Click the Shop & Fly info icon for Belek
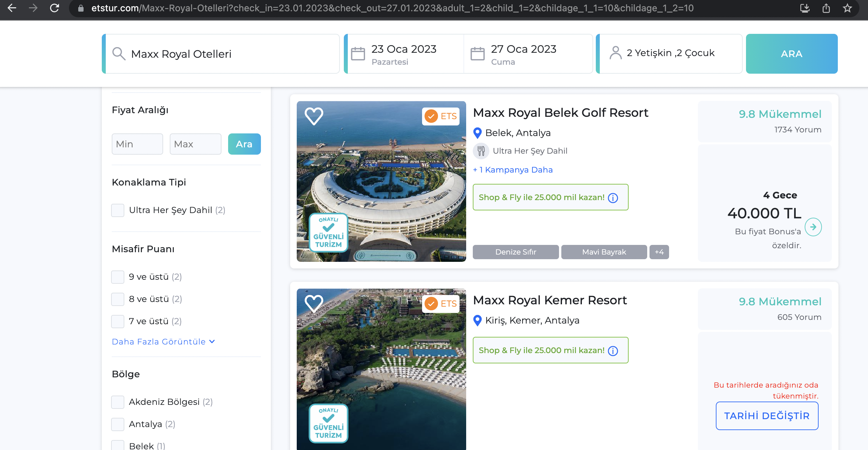 [x=613, y=198]
